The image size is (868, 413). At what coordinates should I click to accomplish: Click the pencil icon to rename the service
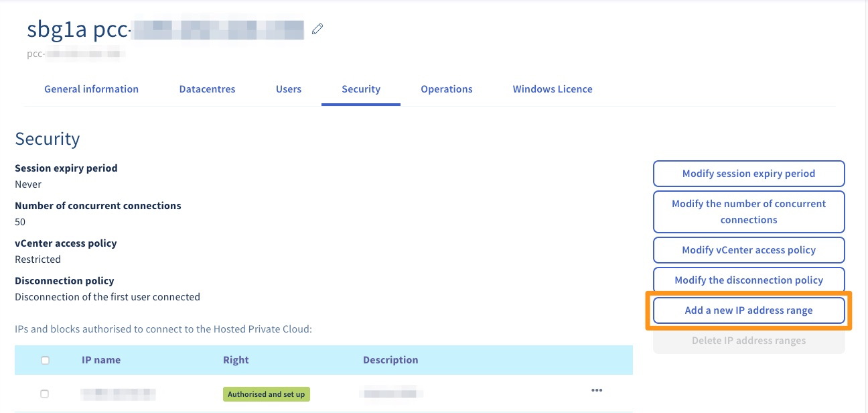click(x=317, y=28)
